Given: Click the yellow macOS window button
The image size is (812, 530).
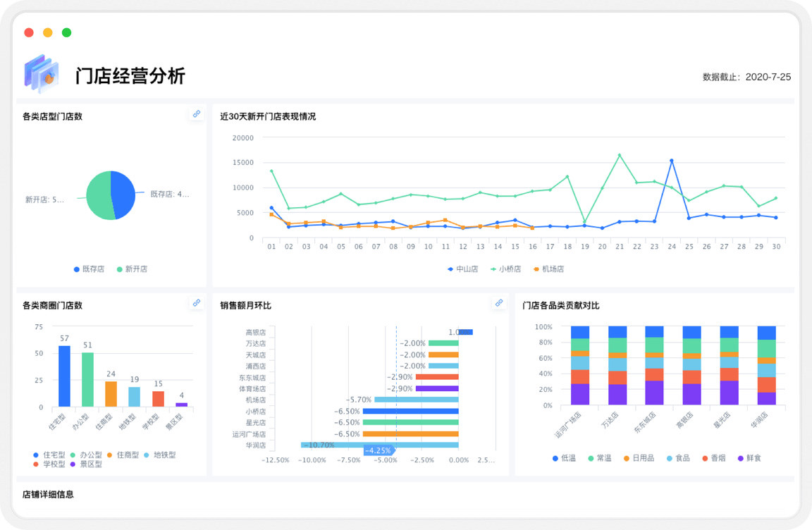Looking at the screenshot, I should (48, 32).
